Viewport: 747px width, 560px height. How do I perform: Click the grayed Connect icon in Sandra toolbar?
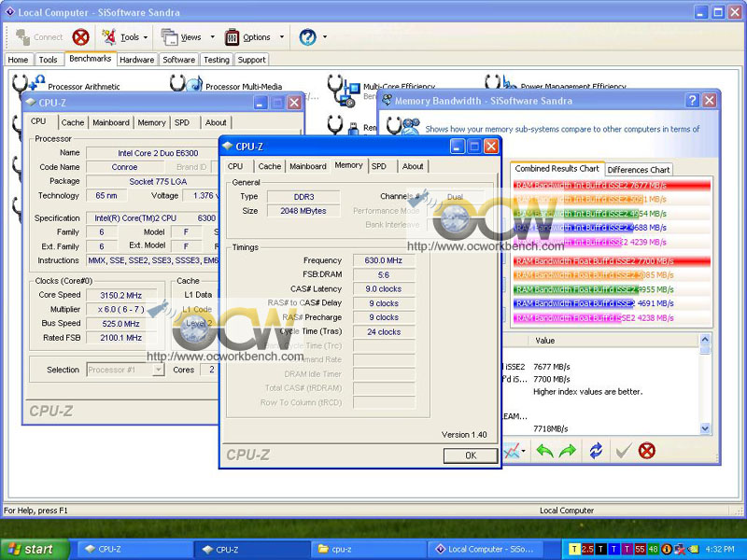[x=22, y=37]
